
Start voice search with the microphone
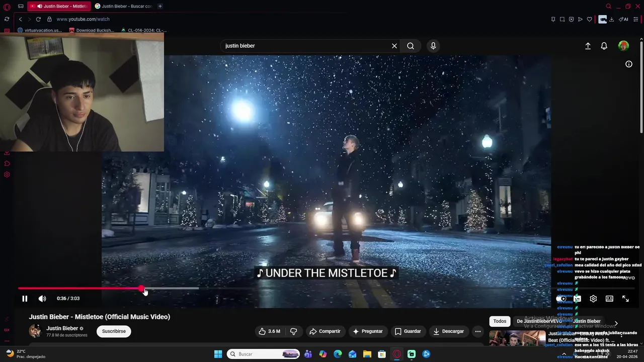pyautogui.click(x=433, y=46)
